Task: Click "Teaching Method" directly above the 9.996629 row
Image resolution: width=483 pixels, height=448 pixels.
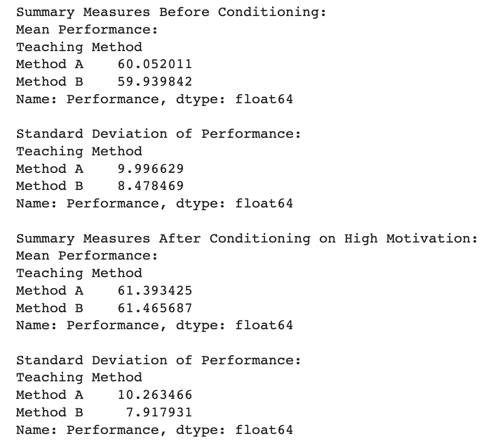Action: (79, 151)
